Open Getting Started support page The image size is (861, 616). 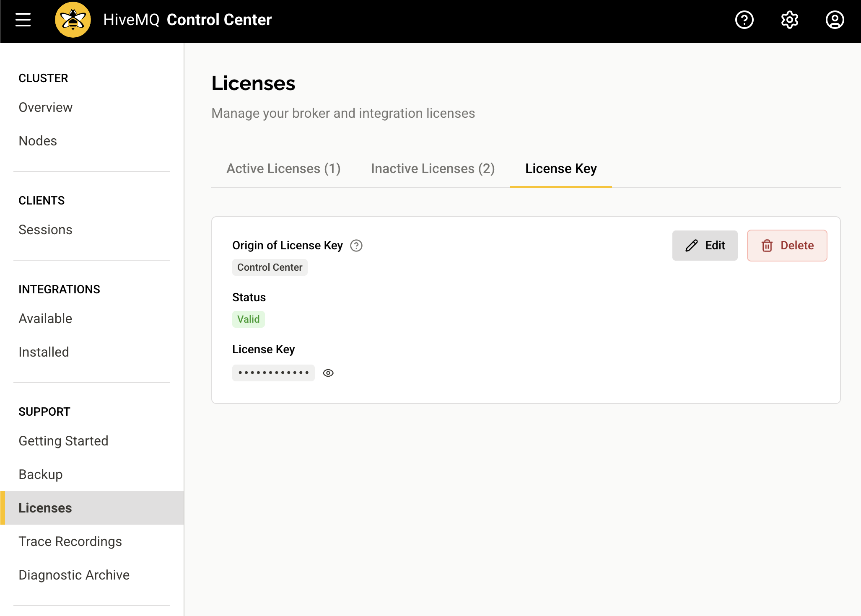63,441
